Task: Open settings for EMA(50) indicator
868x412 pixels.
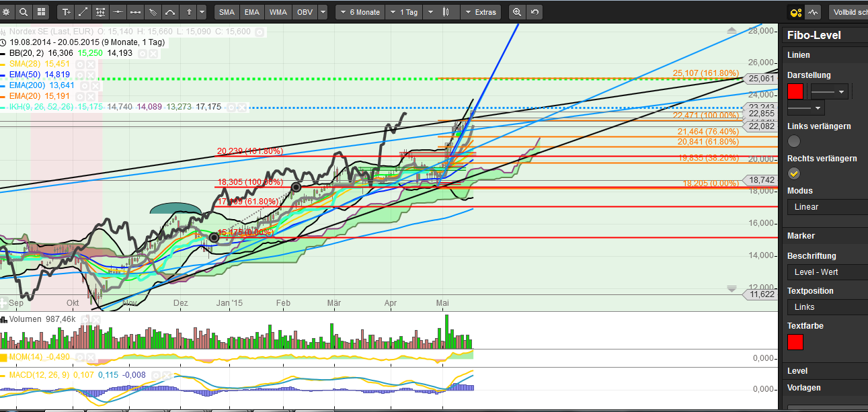Action: pyautogui.click(x=80, y=75)
